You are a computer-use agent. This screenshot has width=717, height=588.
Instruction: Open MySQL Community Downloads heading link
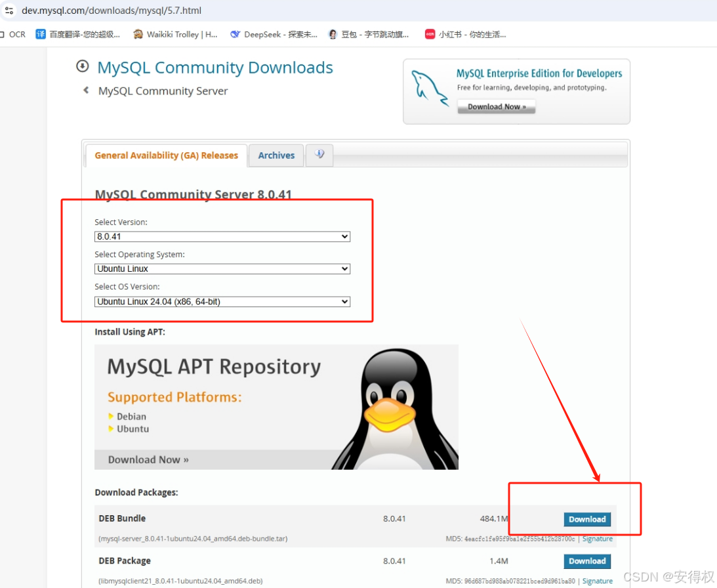(x=215, y=68)
